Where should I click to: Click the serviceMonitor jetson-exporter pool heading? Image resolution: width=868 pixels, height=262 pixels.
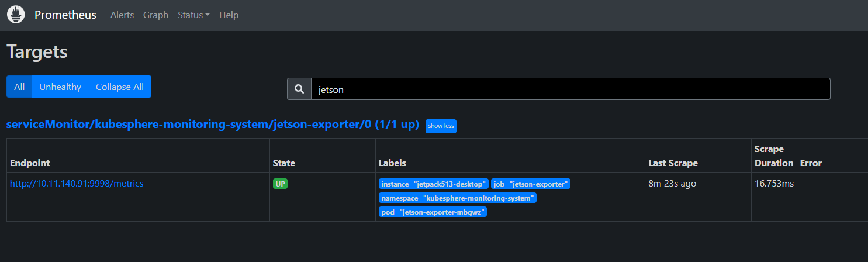coord(212,125)
